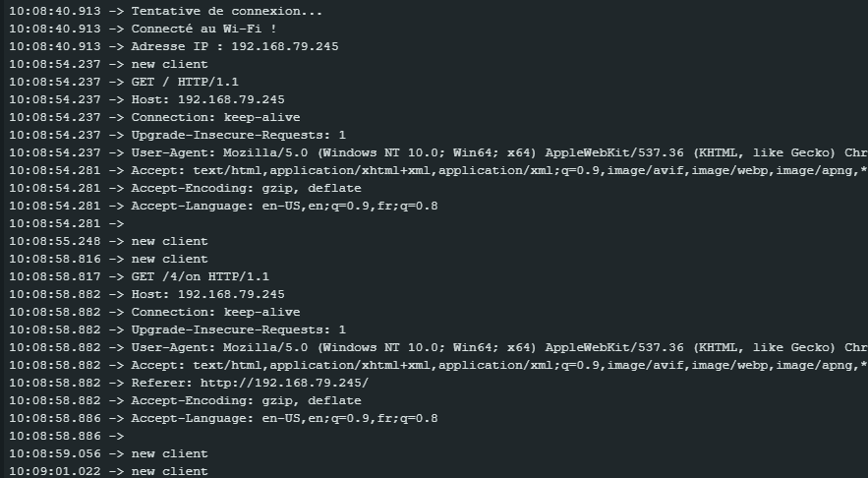Screen dimensions: 868x478
Task: Select the 'new client' entry at 10:08:54.237
Action: pyautogui.click(x=108, y=64)
